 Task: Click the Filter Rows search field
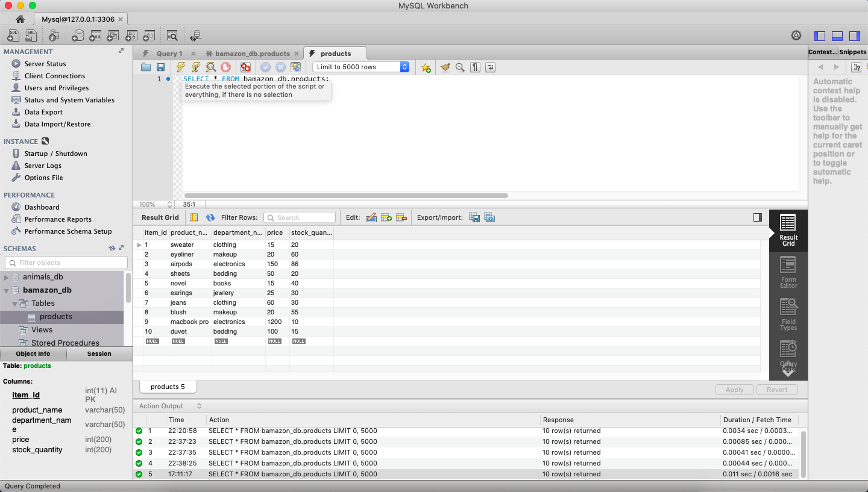[300, 217]
